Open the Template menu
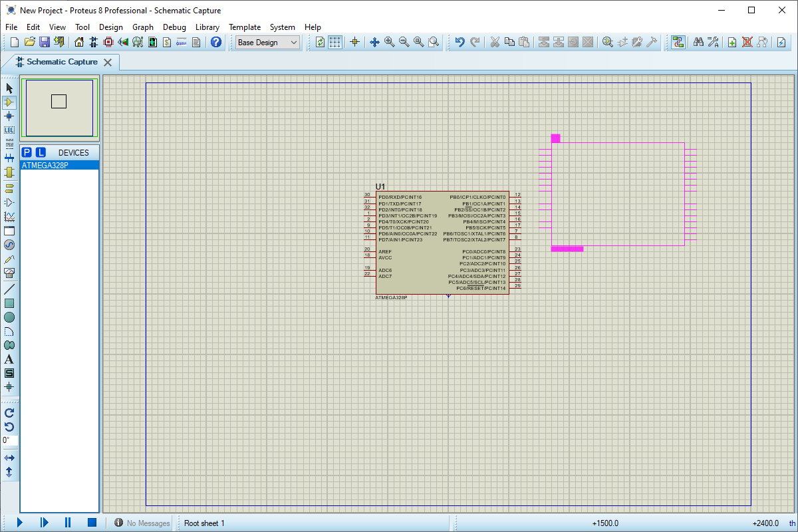The height and width of the screenshot is (532, 798). 245,27
